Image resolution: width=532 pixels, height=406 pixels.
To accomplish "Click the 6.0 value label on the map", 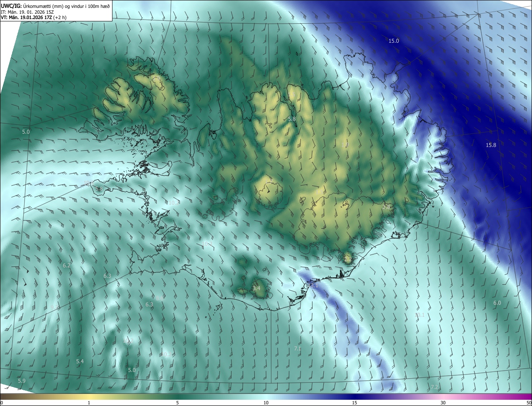I will [x=497, y=303].
